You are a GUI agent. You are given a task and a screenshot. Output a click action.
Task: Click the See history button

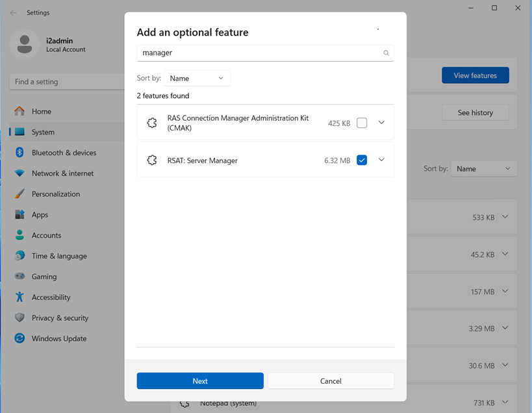[475, 112]
